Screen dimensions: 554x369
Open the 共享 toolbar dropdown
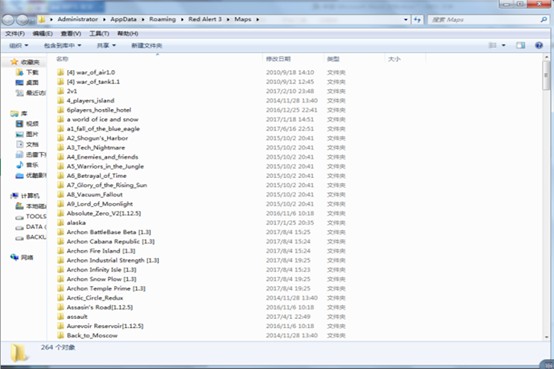[106, 45]
